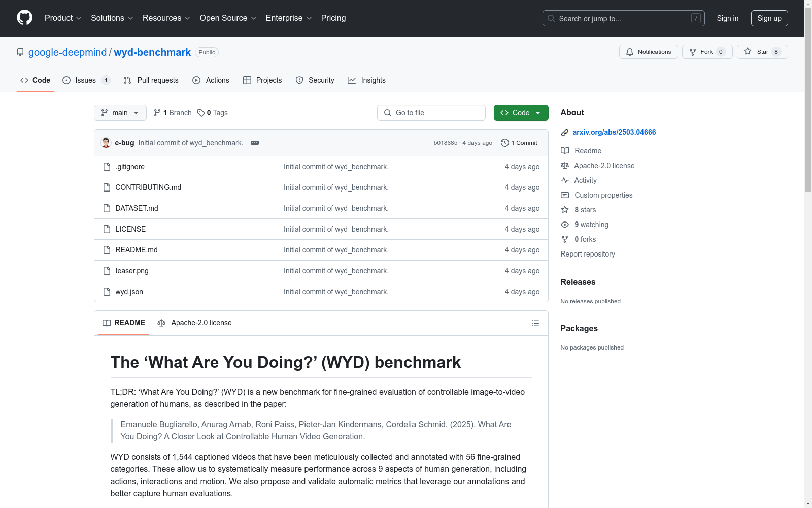Image resolution: width=812 pixels, height=508 pixels.
Task: Open the Code tab
Action: click(x=36, y=80)
